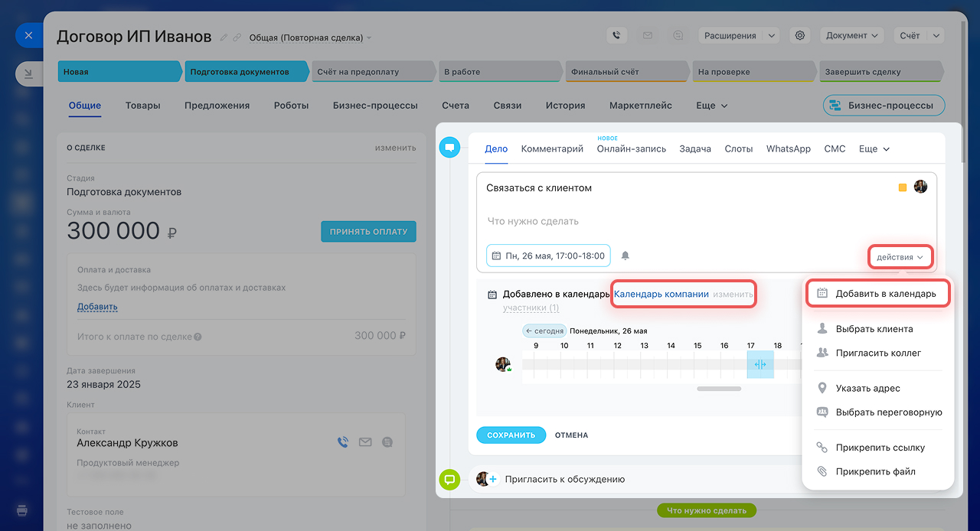Open the Маркетплейс tab
Viewport: 980px width, 531px height.
coord(640,106)
